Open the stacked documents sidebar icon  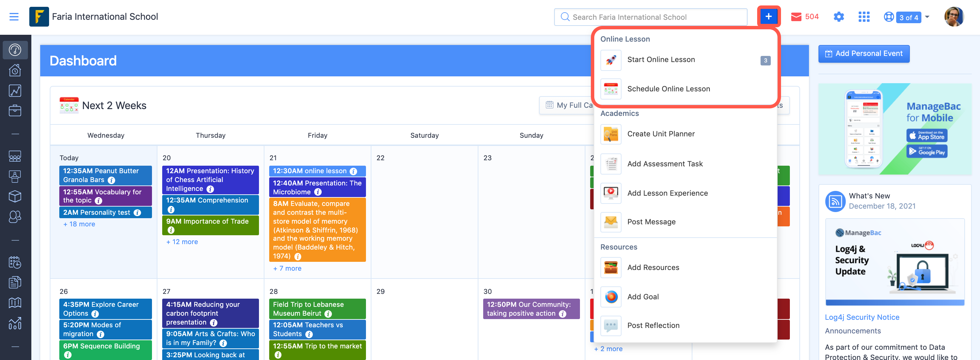(15, 282)
